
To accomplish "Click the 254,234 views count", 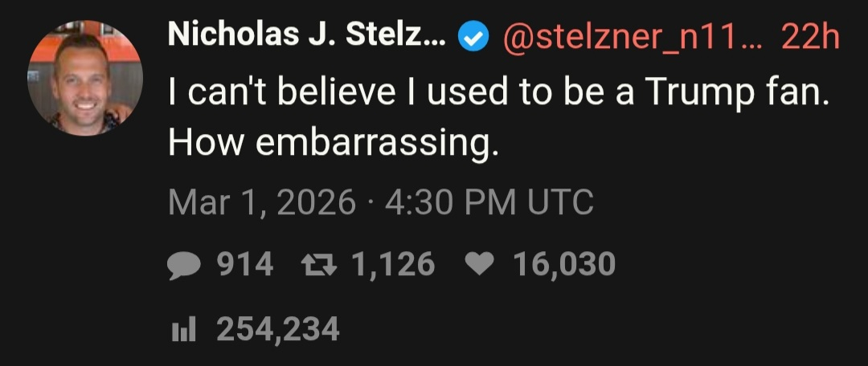I will [x=277, y=329].
